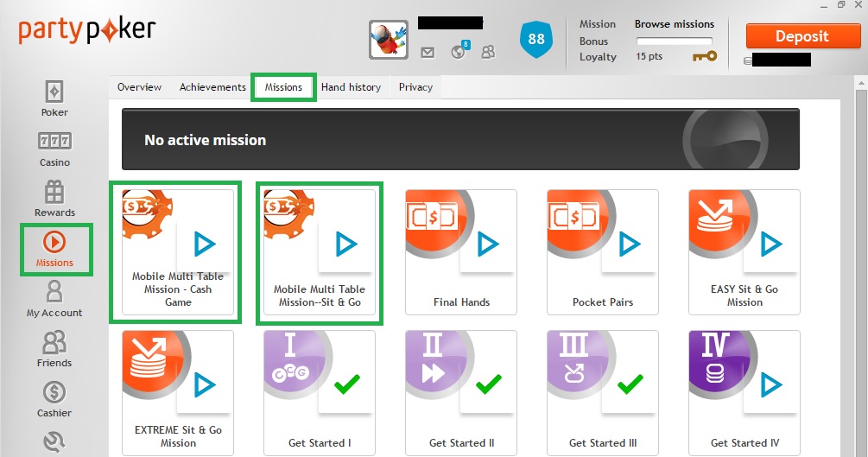This screenshot has width=868, height=457.
Task: Click Get Started III green checkmark
Action: click(630, 384)
